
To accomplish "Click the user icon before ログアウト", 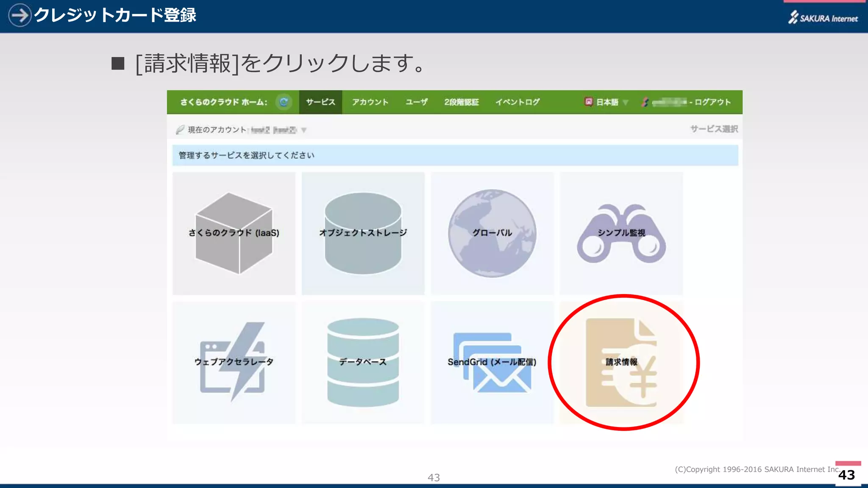I will click(645, 102).
